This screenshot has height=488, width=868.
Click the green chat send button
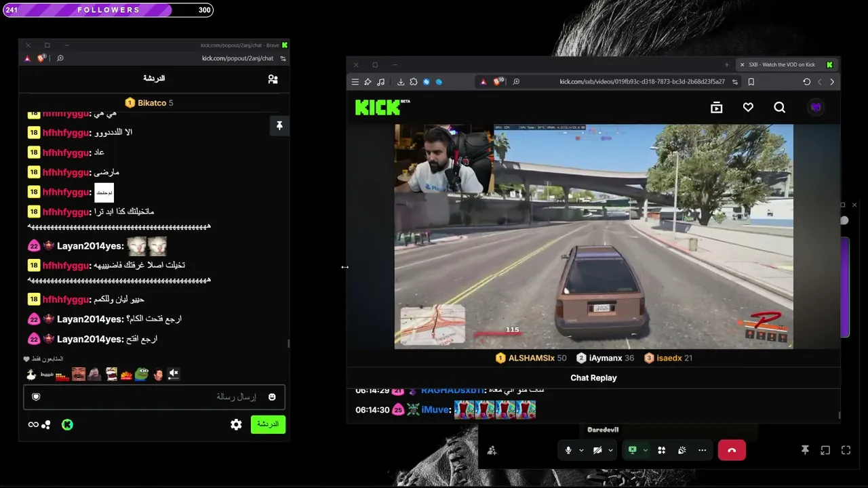point(268,424)
